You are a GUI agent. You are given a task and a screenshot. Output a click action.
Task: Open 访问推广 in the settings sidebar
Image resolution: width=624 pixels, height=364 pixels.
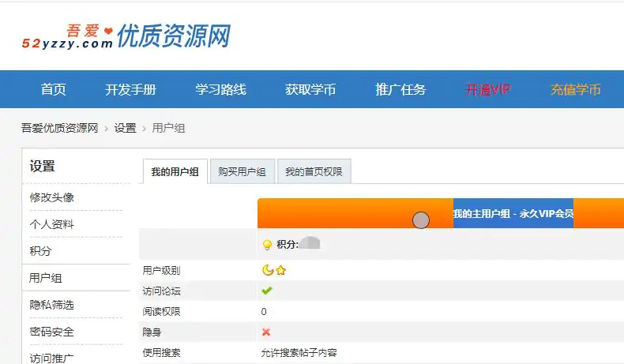pyautogui.click(x=51, y=358)
